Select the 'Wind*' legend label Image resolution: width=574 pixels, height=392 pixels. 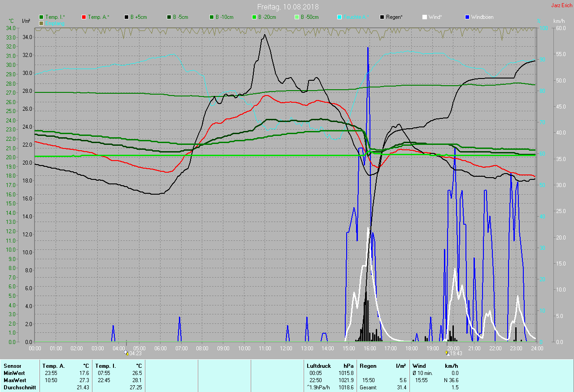point(435,17)
